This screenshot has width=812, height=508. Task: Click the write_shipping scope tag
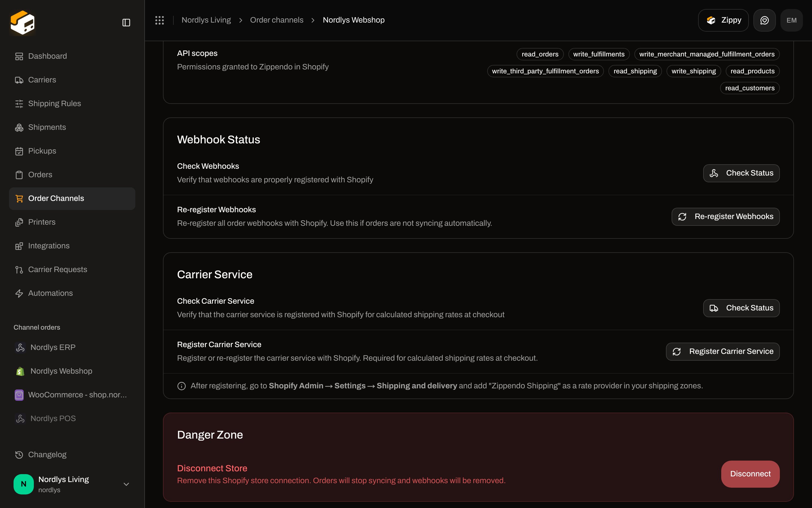coord(694,71)
